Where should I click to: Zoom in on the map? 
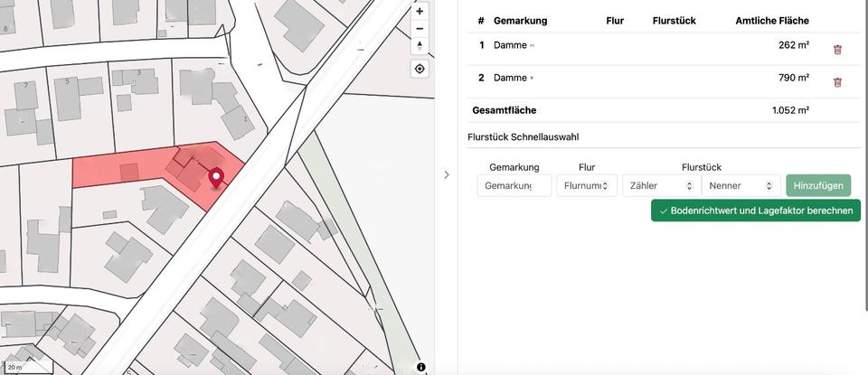[420, 12]
